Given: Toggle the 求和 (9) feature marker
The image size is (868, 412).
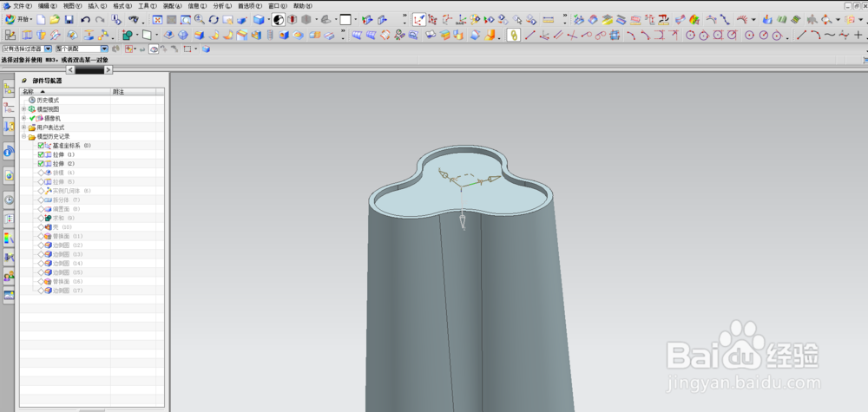Looking at the screenshot, I should point(41,218).
